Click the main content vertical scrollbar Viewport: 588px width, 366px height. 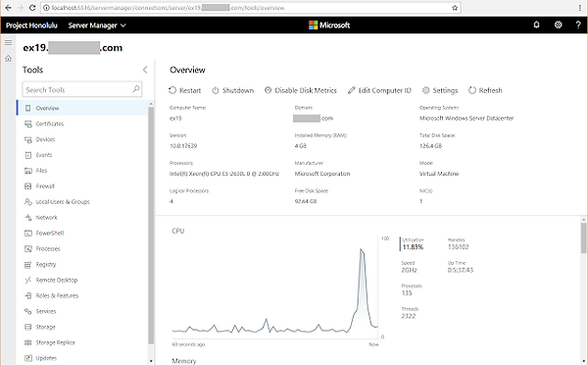coord(583,238)
